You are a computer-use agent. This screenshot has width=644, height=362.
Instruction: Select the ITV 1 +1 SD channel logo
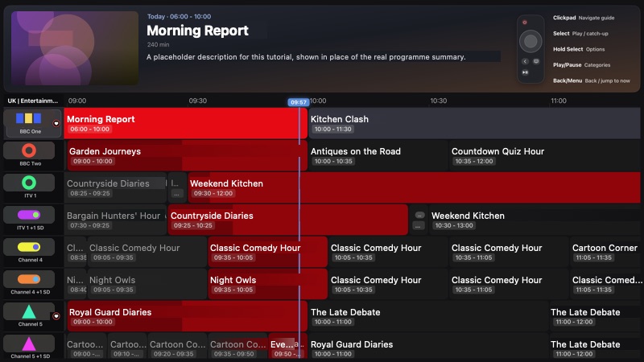click(29, 215)
